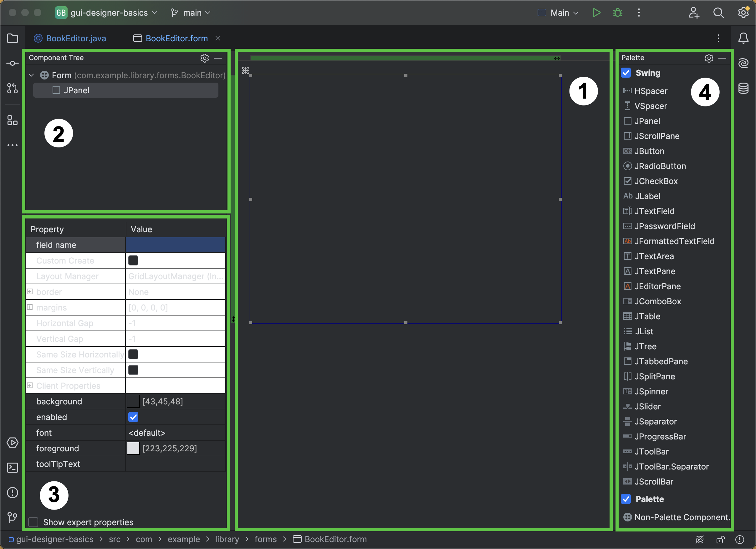Open the Problems tool window
This screenshot has height=549, width=756.
point(12,493)
